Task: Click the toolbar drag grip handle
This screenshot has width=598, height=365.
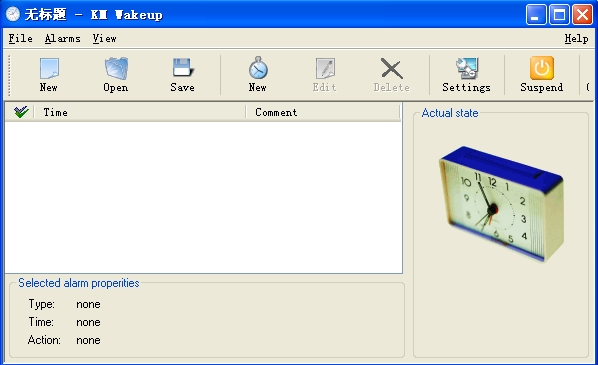Action: pyautogui.click(x=9, y=75)
